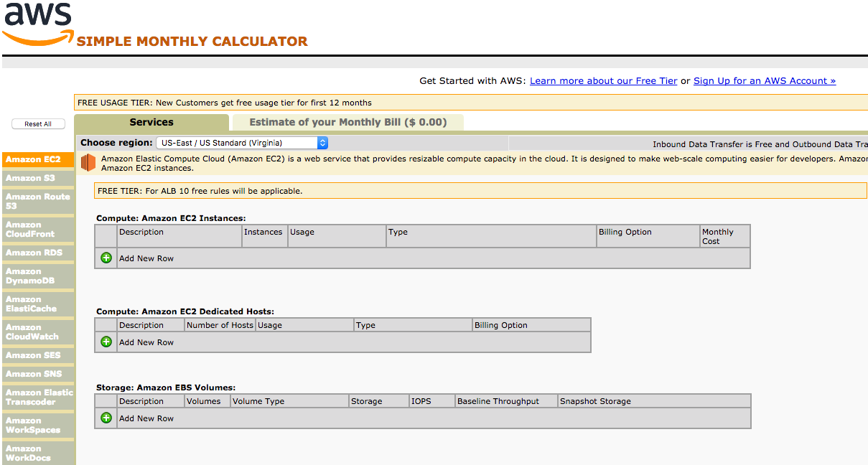
Task: Click the Reset All button
Action: pos(38,124)
